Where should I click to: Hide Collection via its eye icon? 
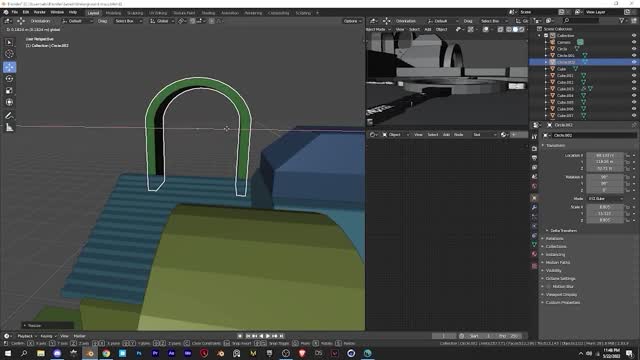click(634, 36)
